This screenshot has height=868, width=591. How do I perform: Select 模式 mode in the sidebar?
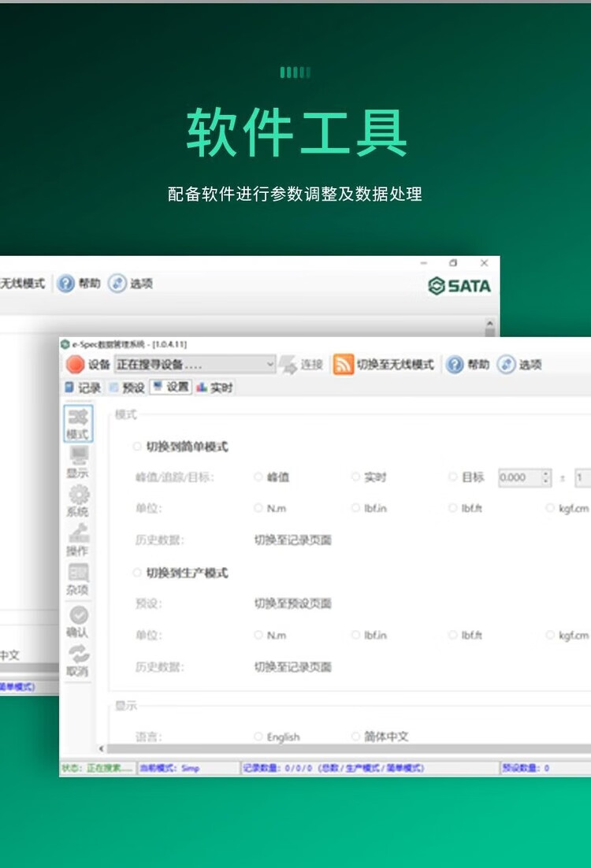pyautogui.click(x=77, y=425)
